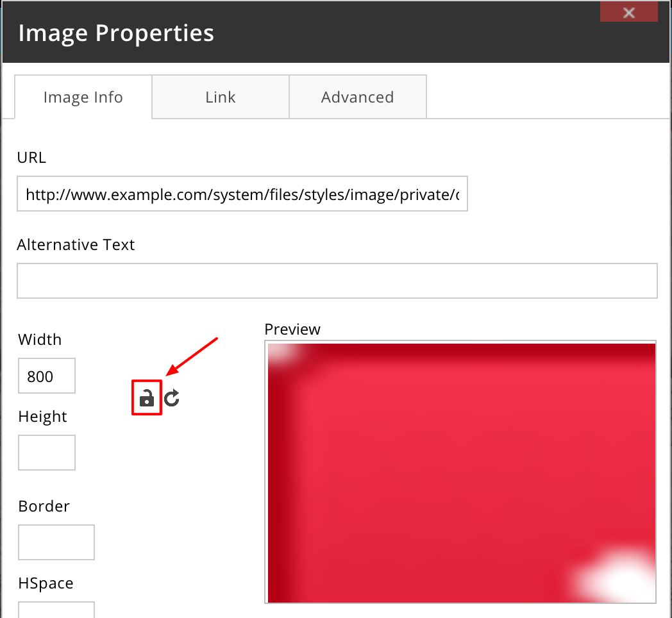Click the Preview label above the image

[x=292, y=329]
